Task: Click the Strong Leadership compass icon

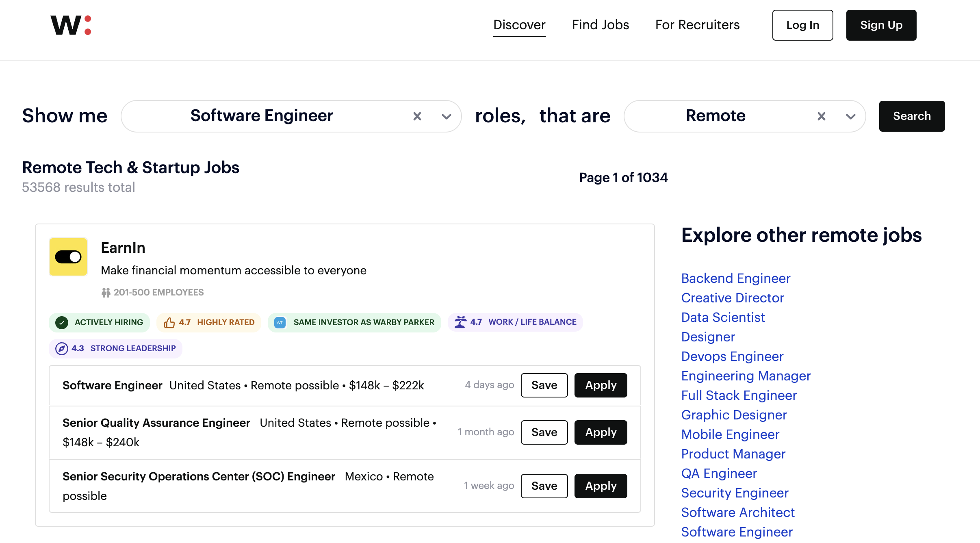Action: (x=61, y=348)
